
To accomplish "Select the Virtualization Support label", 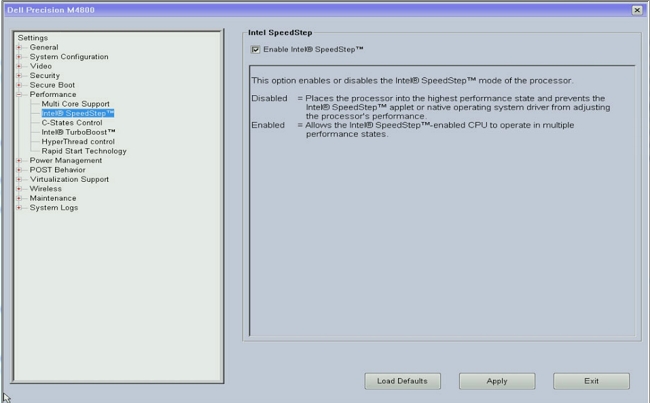I will 69,180.
